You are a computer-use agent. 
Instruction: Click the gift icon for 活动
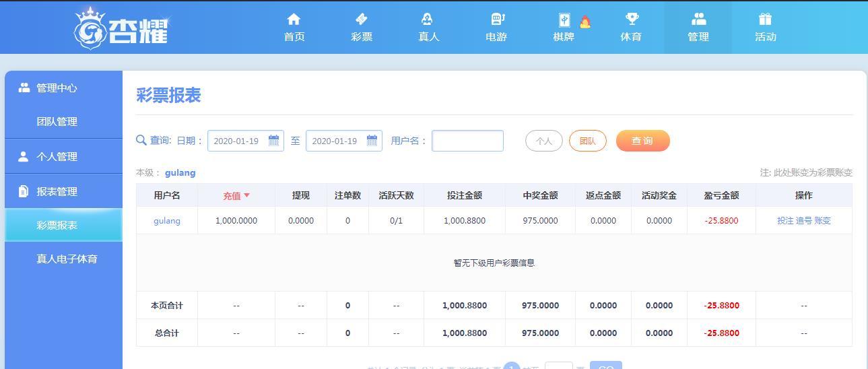click(765, 20)
